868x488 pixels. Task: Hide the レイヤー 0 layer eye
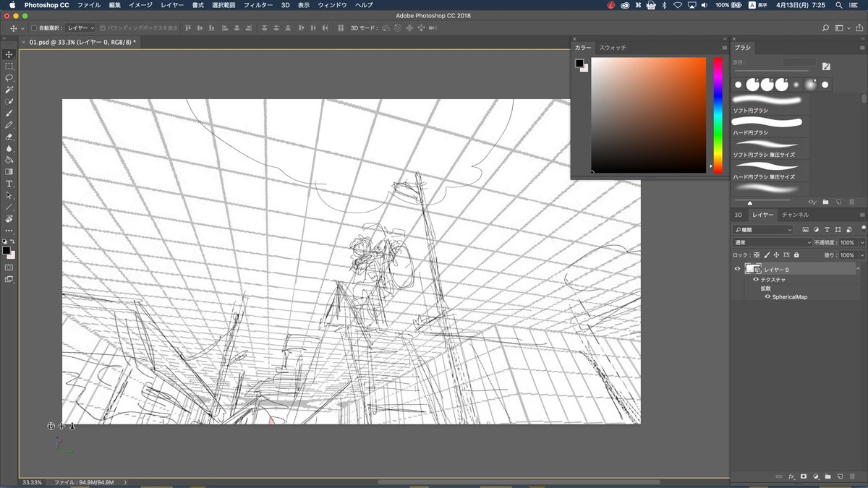[x=737, y=269]
